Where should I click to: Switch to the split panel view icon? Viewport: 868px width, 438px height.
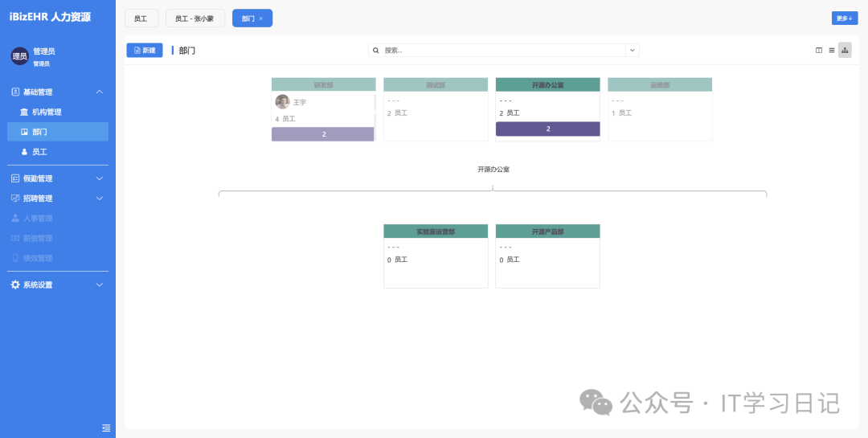(x=819, y=51)
